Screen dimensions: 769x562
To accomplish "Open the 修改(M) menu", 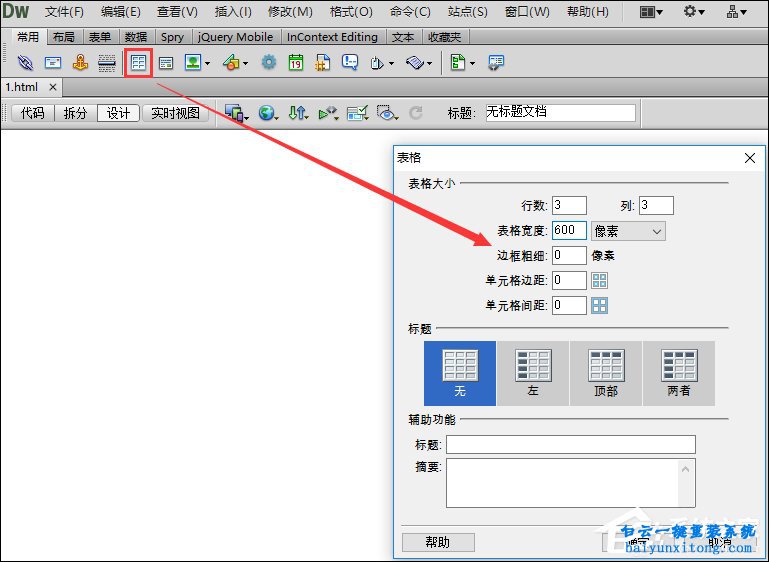I will coord(290,12).
